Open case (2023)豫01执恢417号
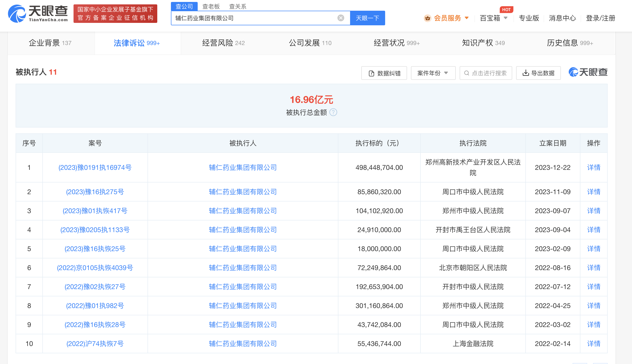 [x=95, y=211]
